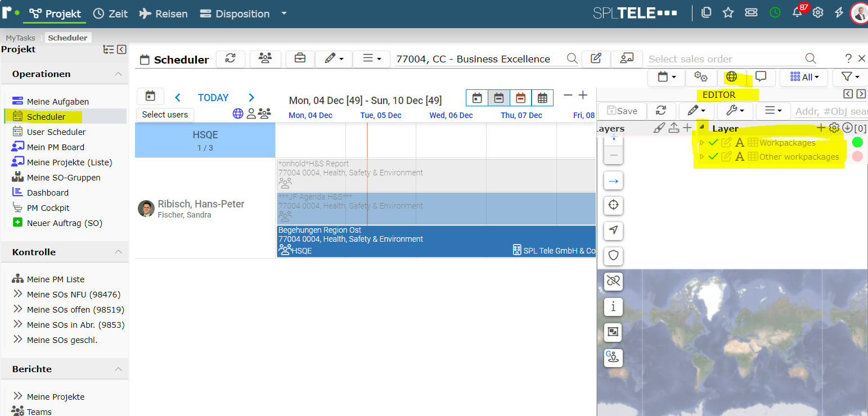This screenshot has height=416, width=868.
Task: Click the map info i button
Action: click(613, 306)
